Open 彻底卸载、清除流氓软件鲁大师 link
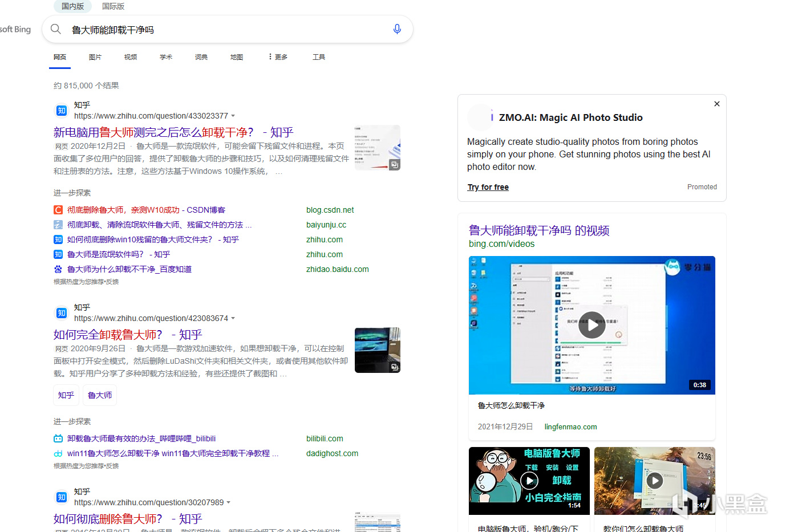This screenshot has height=532, width=790. (159, 225)
